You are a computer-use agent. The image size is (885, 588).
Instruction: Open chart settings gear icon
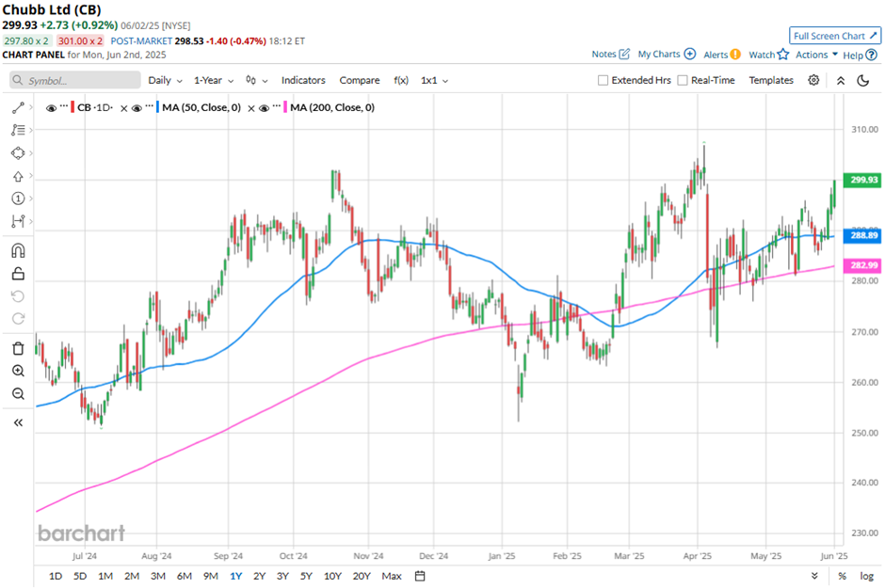coord(813,80)
